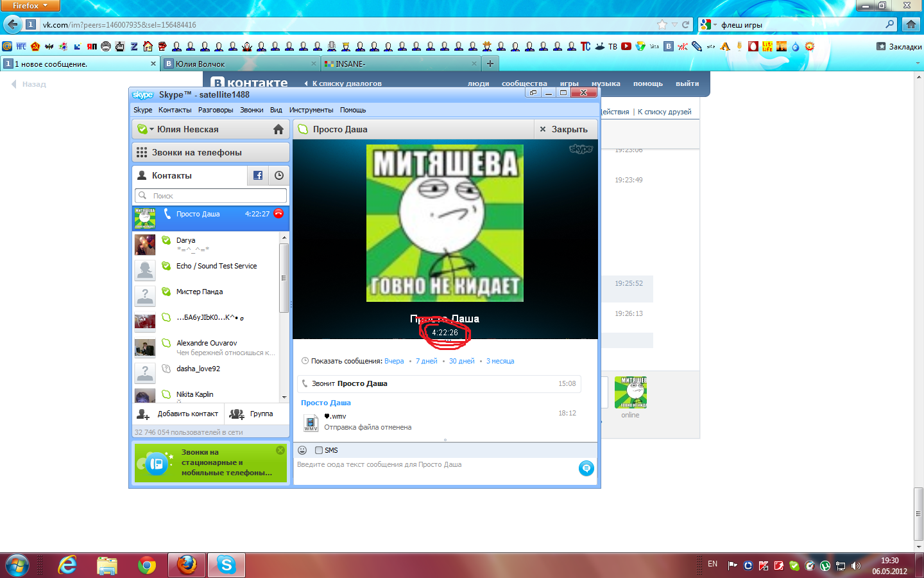Expand the URL bar history dropdown
Viewport: 924px width, 578px height.
click(674, 24)
